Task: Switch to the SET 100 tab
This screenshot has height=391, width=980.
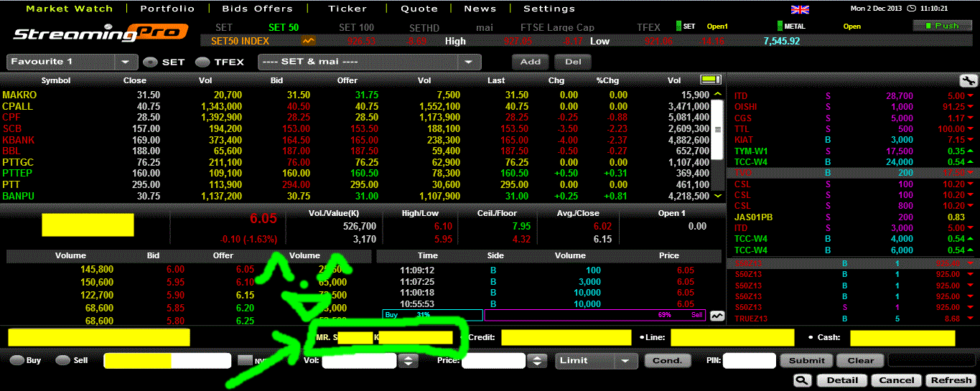Action: [356, 27]
